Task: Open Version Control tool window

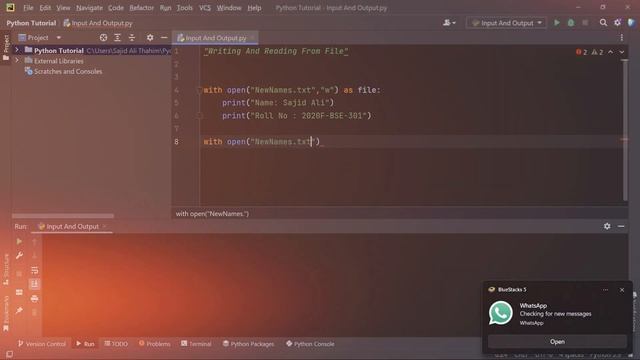Action: click(x=42, y=344)
